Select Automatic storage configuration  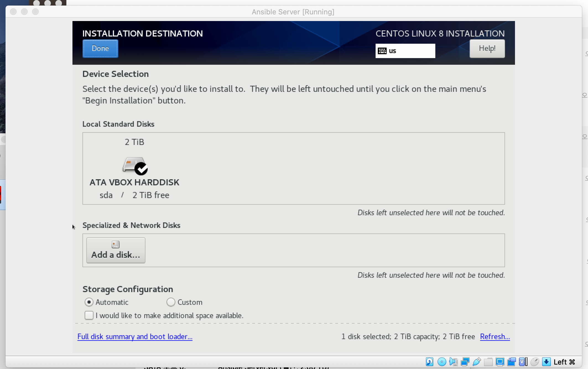pyautogui.click(x=89, y=302)
